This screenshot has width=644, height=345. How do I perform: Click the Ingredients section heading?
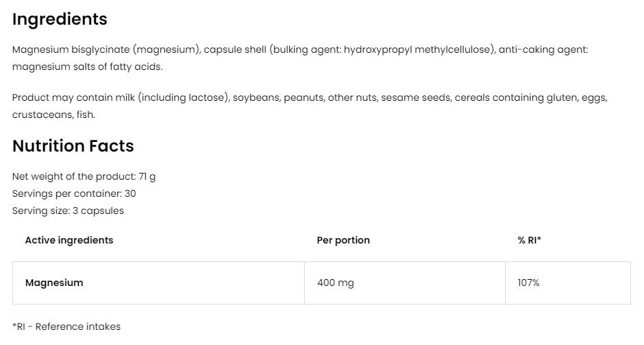click(60, 19)
